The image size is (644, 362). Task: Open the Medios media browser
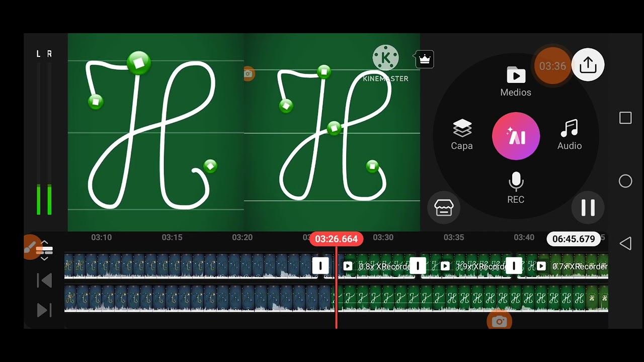pyautogui.click(x=516, y=81)
